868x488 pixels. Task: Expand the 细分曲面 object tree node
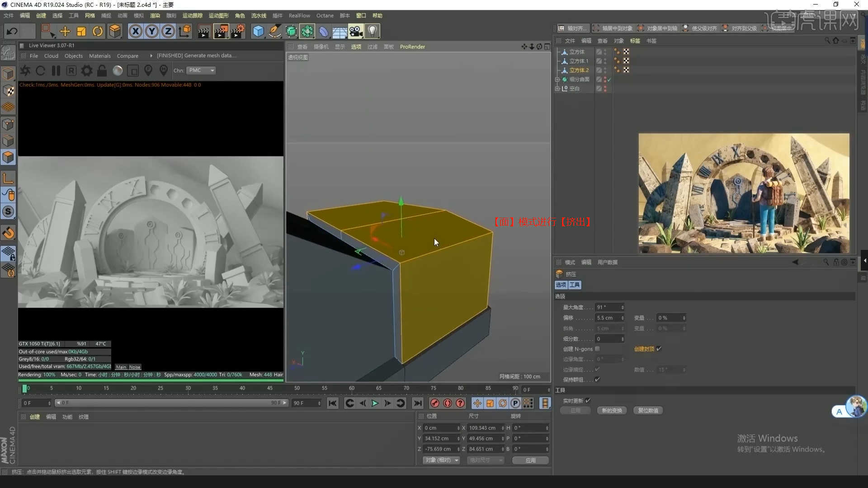[x=557, y=80]
